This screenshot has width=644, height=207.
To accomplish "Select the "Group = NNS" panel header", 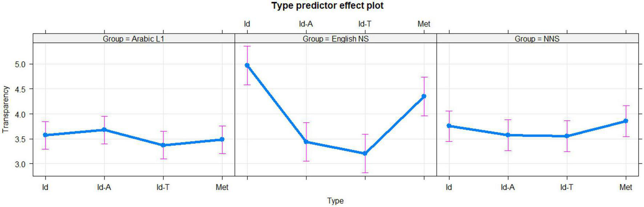I will point(537,39).
